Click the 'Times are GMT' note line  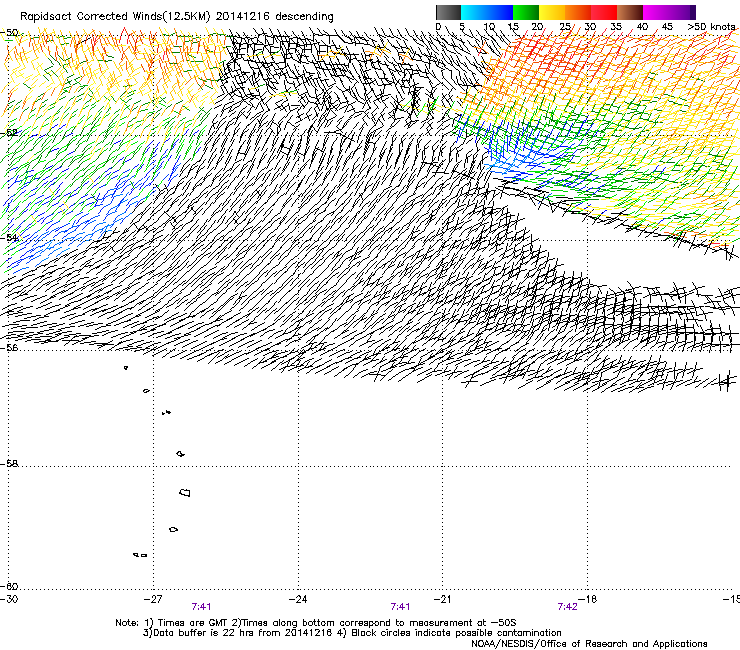[316, 623]
